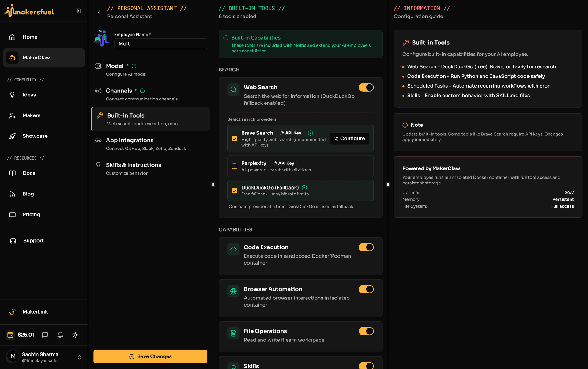Click Brave Search API Key badge
Viewport: 588px width, 369px height.
290,133
